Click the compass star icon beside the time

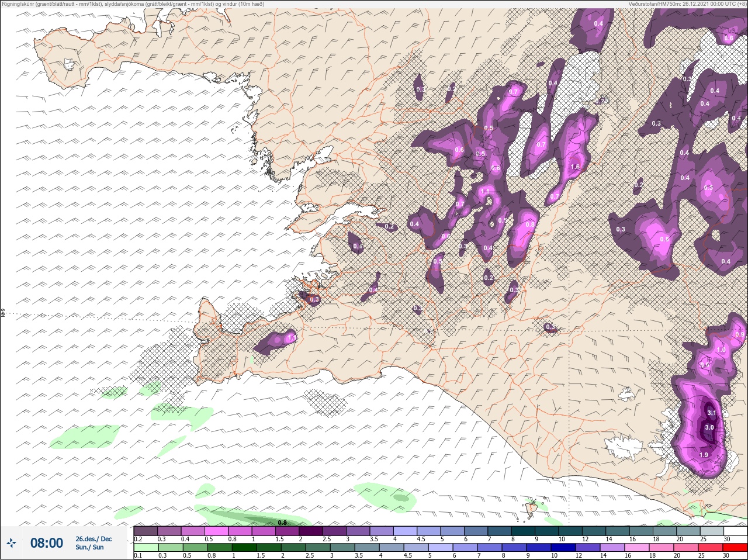[11, 544]
